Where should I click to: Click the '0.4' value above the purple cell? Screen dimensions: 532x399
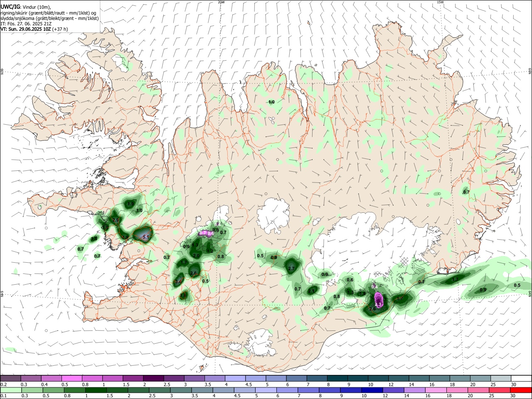point(374,286)
